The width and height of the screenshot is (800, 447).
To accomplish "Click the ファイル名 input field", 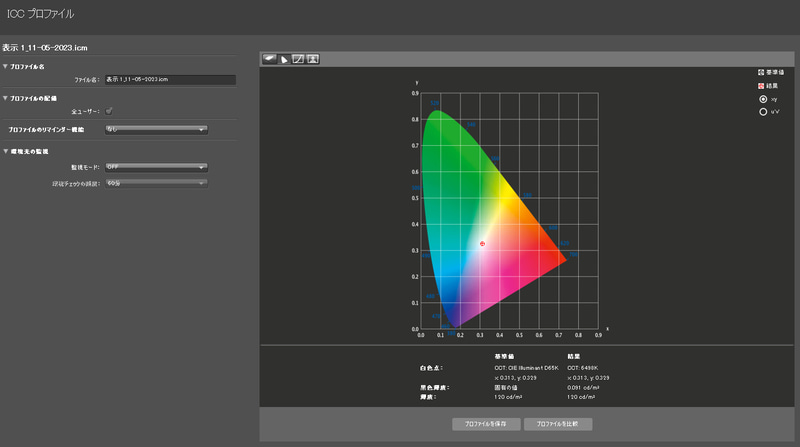I will tap(170, 80).
